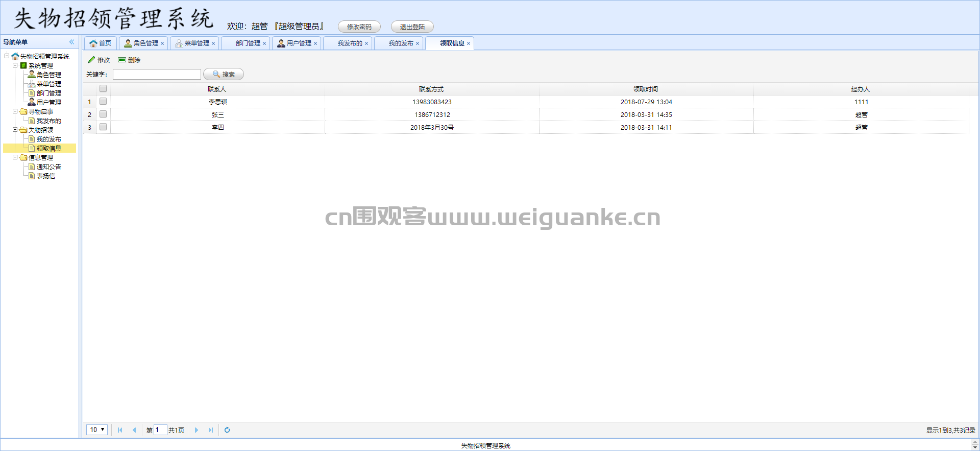Switch to the 首页 tab
This screenshot has width=980, height=451.
click(101, 43)
